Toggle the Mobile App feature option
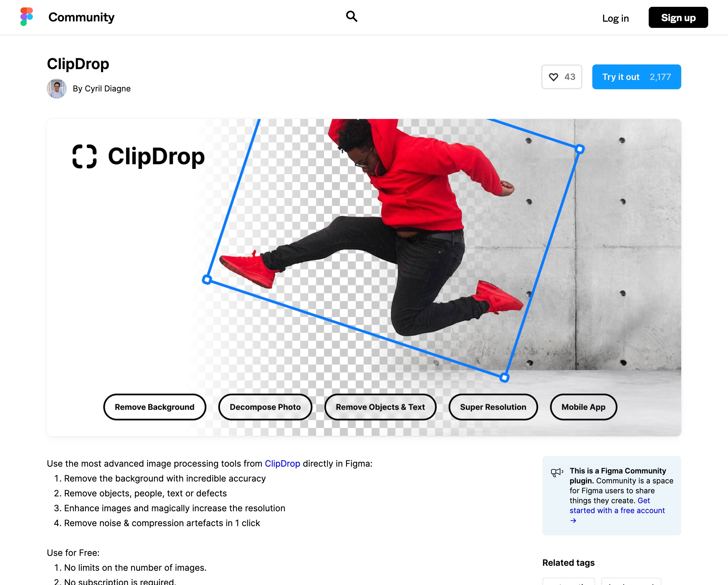 click(584, 407)
